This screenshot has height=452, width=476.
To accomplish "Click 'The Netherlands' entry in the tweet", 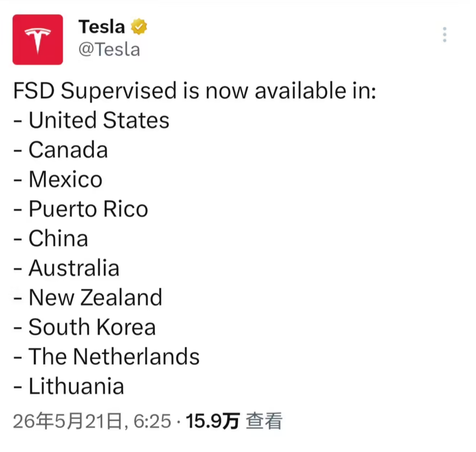I will click(106, 357).
